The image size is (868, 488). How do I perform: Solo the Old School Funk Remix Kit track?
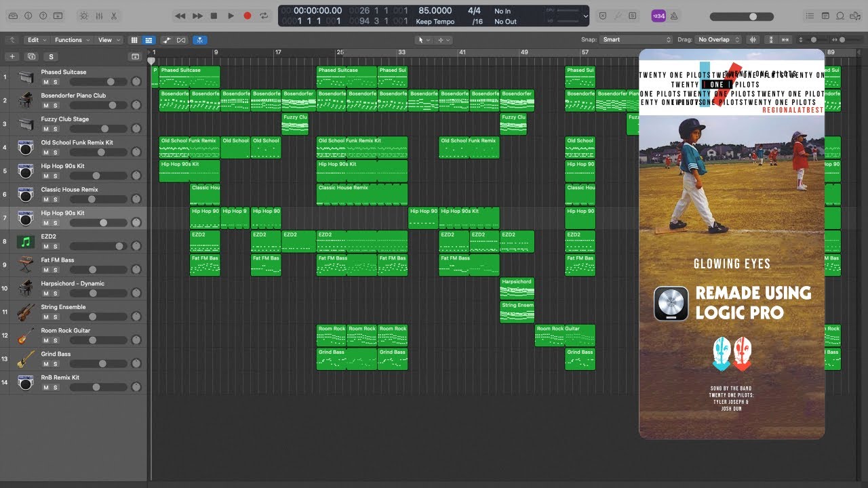coord(56,152)
